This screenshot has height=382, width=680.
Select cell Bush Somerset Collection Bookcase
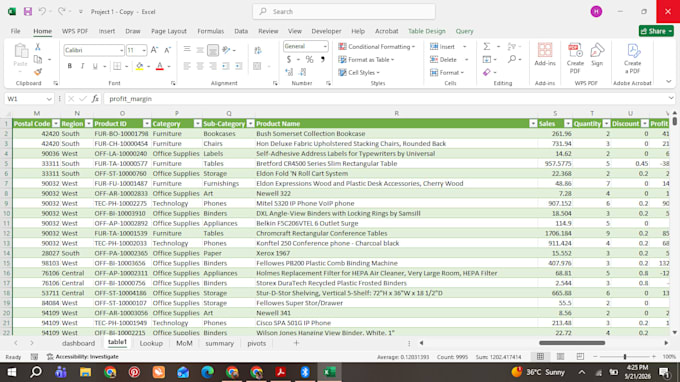[x=396, y=134]
